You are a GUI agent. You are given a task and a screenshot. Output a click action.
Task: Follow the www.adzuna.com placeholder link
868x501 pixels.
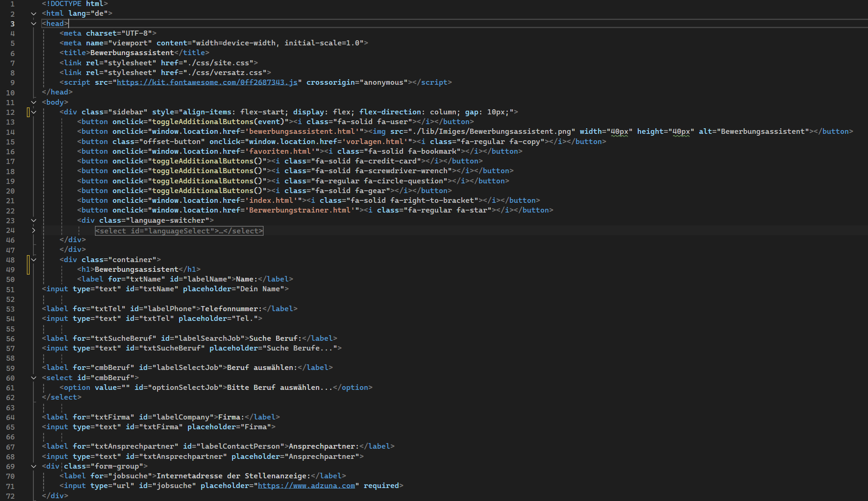[306, 486]
